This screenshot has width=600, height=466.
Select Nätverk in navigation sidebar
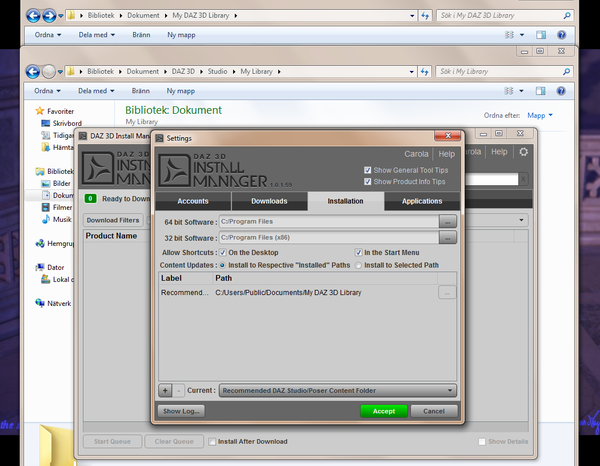pyautogui.click(x=54, y=303)
